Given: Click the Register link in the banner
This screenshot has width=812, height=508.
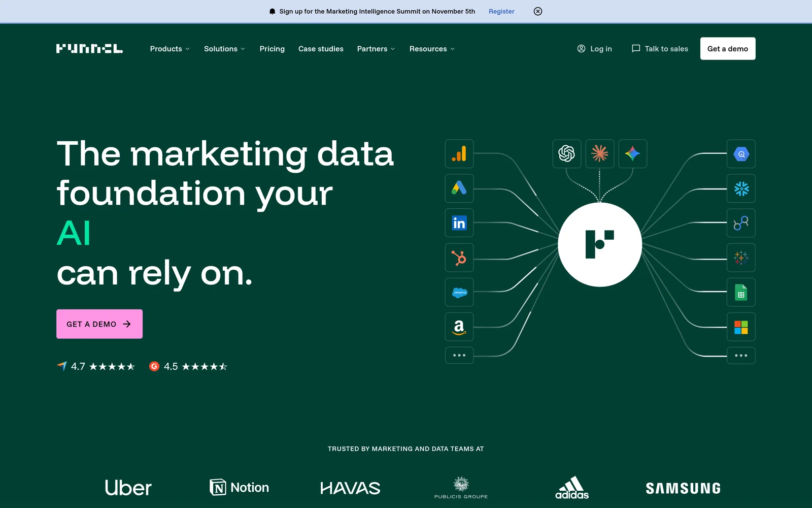Looking at the screenshot, I should [x=501, y=11].
